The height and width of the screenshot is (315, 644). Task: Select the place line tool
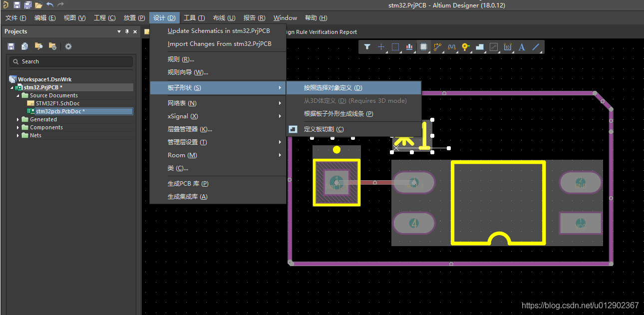click(x=536, y=47)
